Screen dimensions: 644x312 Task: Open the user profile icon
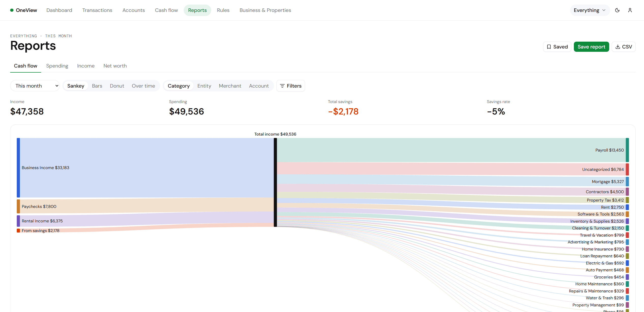(x=630, y=10)
